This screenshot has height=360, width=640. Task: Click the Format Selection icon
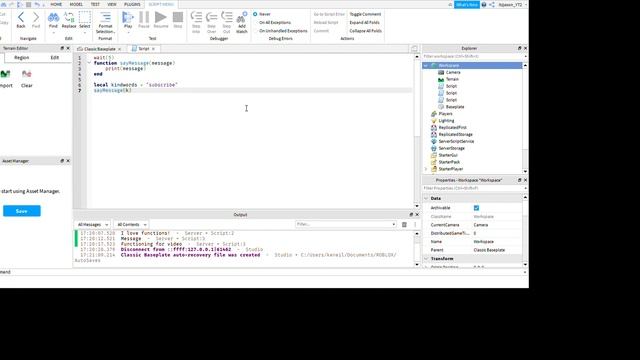[x=105, y=17]
